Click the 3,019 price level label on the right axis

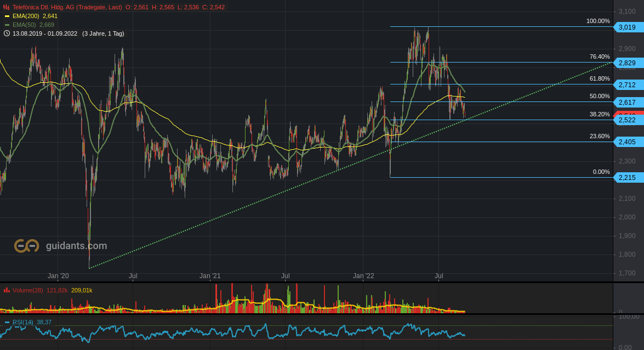pos(629,26)
